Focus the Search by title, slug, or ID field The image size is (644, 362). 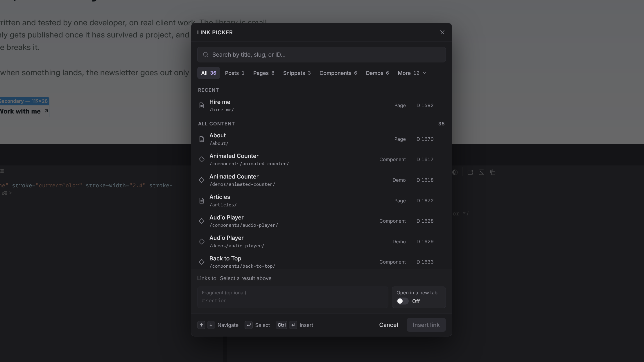point(321,55)
